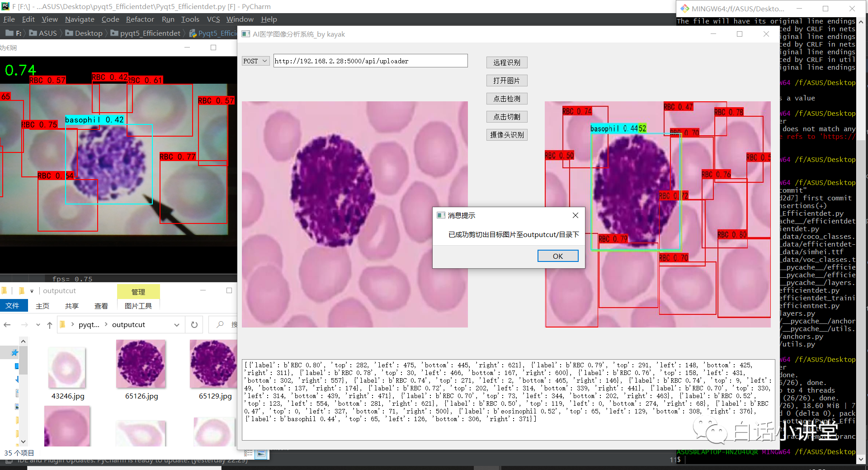
Task: Open PyCharm Run menu
Action: [168, 19]
